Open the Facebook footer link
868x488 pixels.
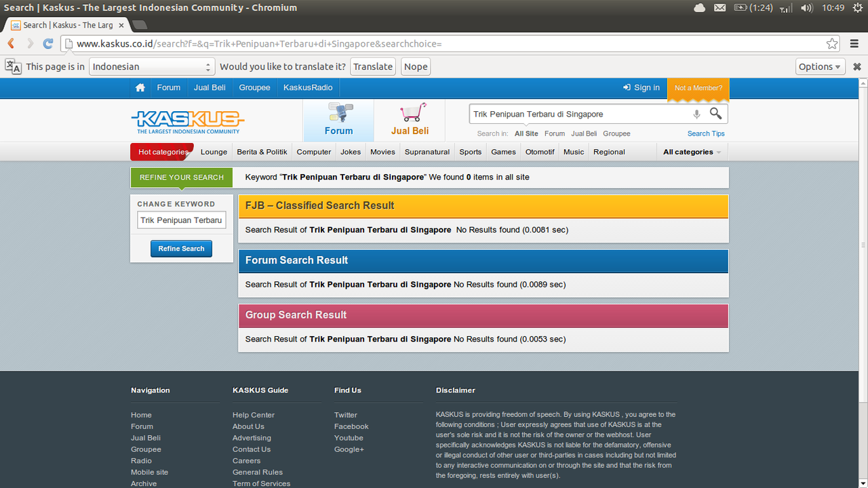(x=351, y=426)
